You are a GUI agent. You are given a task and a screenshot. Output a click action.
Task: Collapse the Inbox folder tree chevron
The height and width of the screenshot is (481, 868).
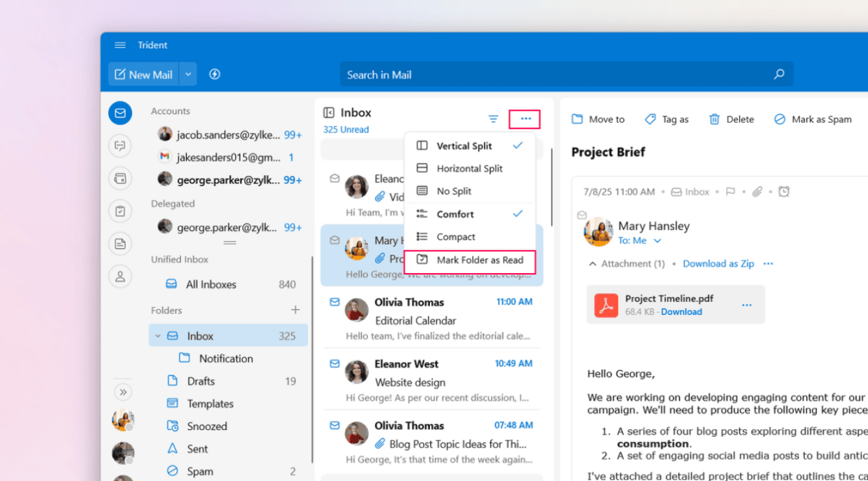tap(158, 335)
